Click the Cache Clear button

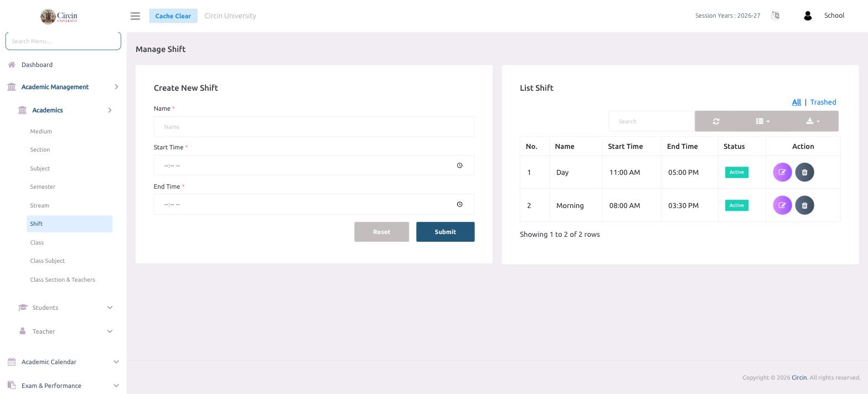[x=173, y=15]
